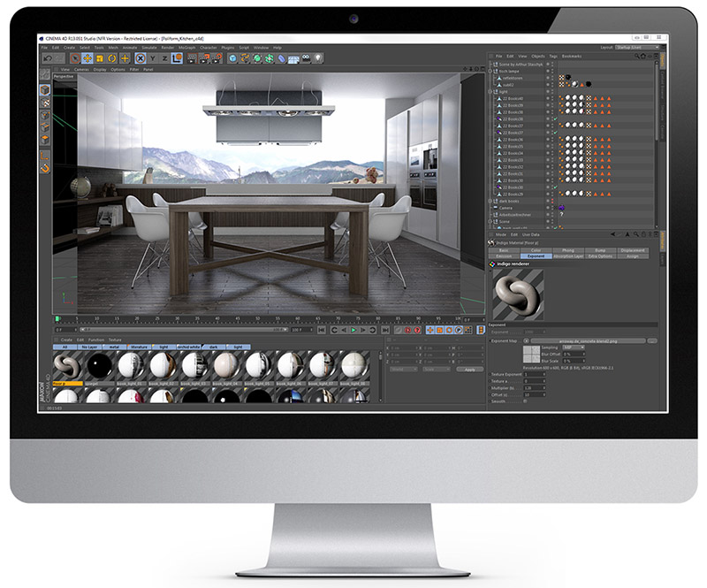707x588 pixels.
Task: Open the deformer objects icon
Action: (x=281, y=58)
